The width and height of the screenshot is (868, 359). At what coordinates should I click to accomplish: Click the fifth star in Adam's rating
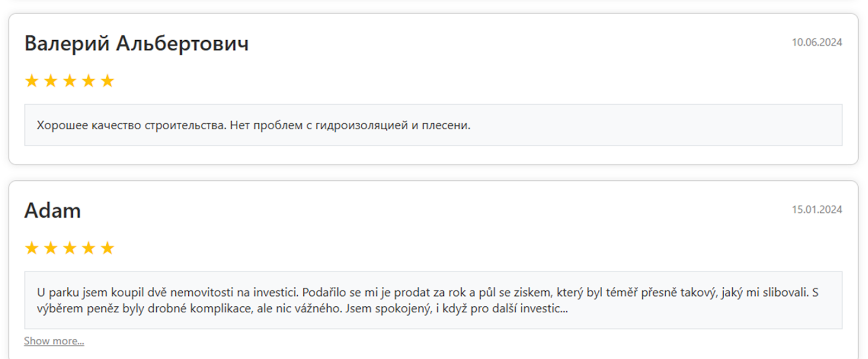click(108, 248)
